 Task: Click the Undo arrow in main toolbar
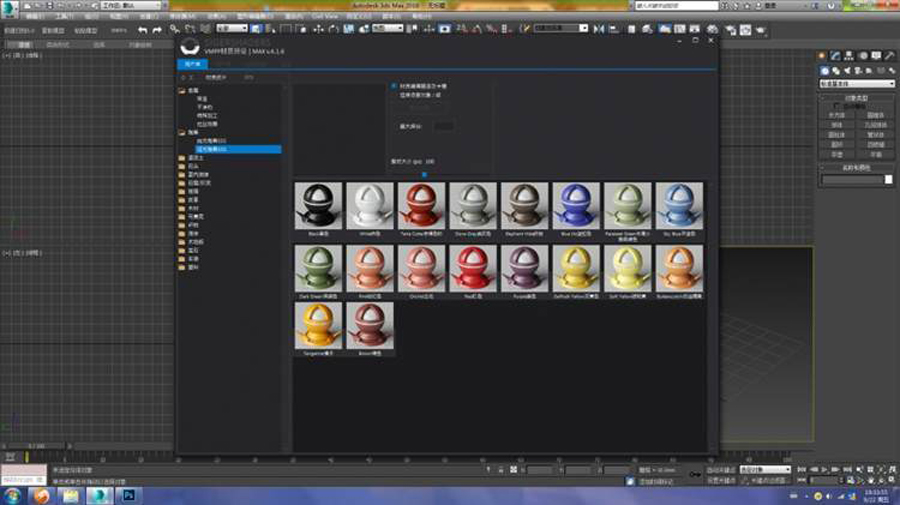click(142, 30)
